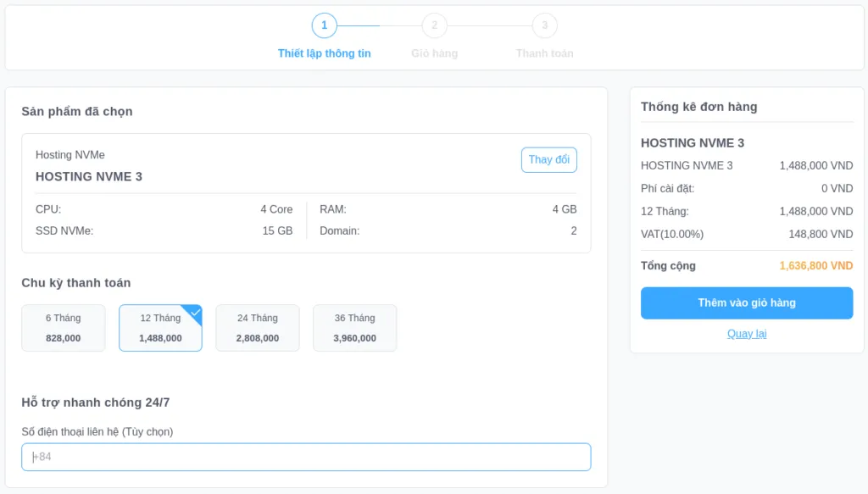Screen dimensions: 868x494
Task: Click the HOSTING NVME 3 title in product card
Action: [x=89, y=176]
